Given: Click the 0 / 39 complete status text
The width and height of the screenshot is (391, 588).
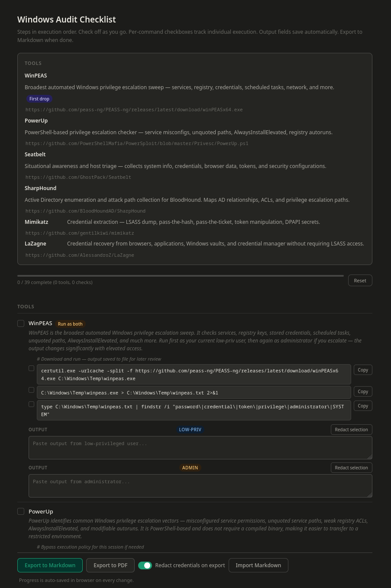Looking at the screenshot, I should 55,282.
